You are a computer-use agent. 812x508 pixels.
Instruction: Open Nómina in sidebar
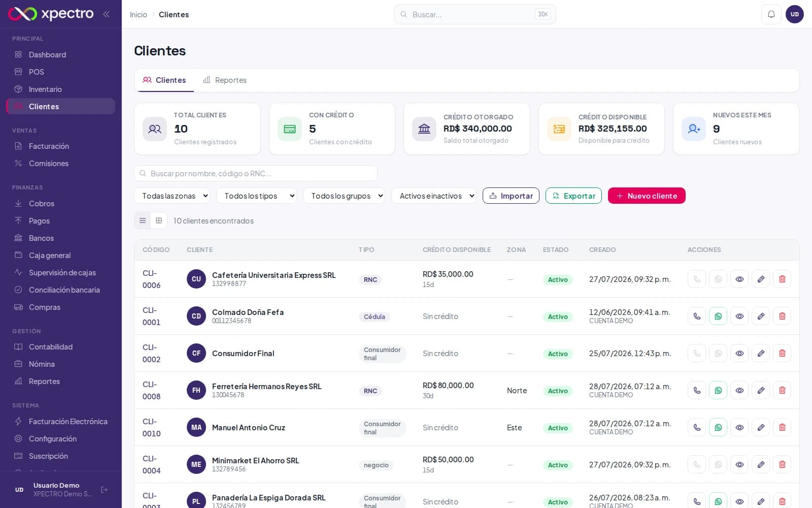pyautogui.click(x=60, y=364)
